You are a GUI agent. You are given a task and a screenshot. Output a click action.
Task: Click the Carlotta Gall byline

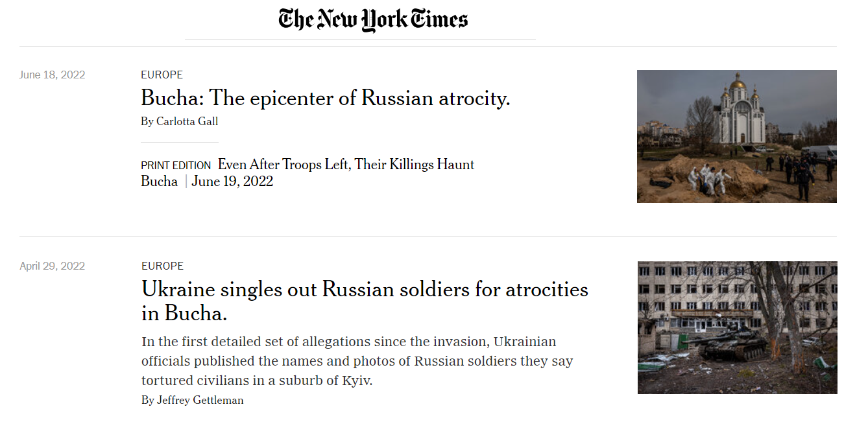[179, 122]
